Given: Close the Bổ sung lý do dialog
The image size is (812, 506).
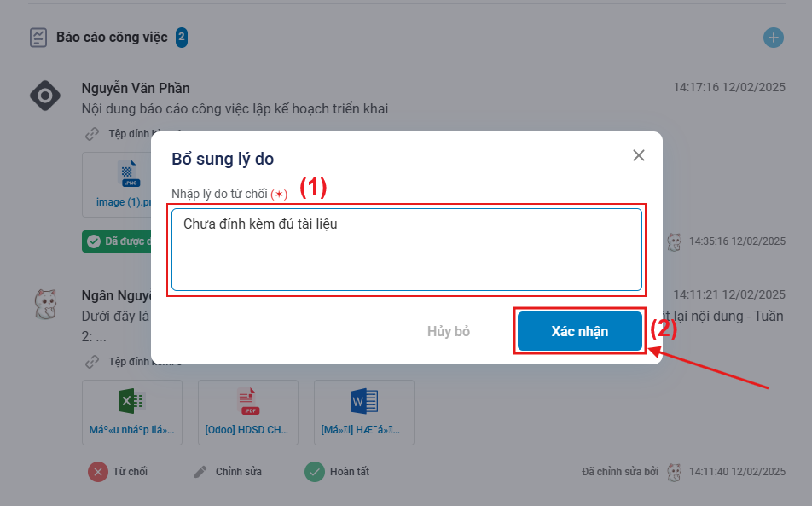Looking at the screenshot, I should (x=639, y=155).
